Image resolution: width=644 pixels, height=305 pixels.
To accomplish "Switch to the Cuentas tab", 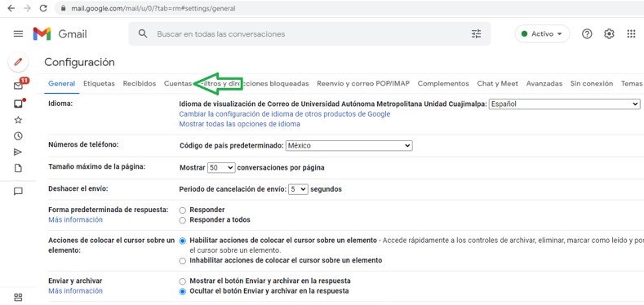I will (x=177, y=83).
